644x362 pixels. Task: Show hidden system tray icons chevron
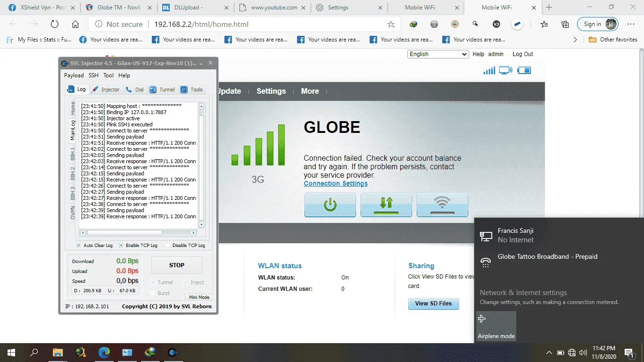[x=549, y=353]
